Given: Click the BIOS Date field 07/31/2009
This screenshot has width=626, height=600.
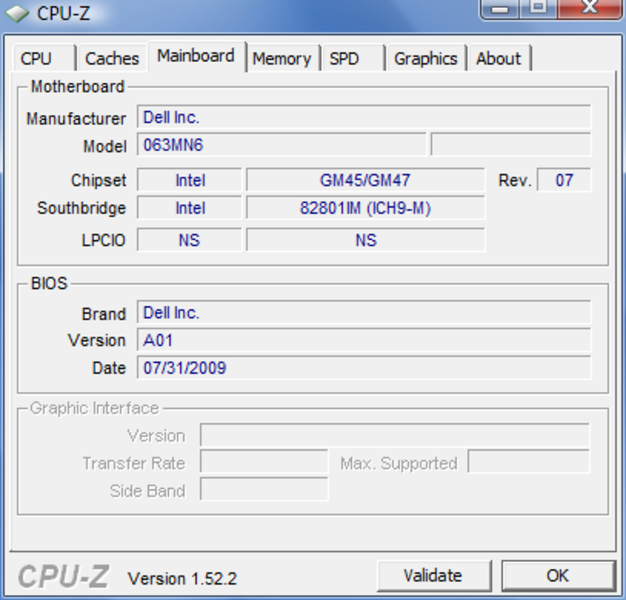Looking at the screenshot, I should [x=363, y=367].
